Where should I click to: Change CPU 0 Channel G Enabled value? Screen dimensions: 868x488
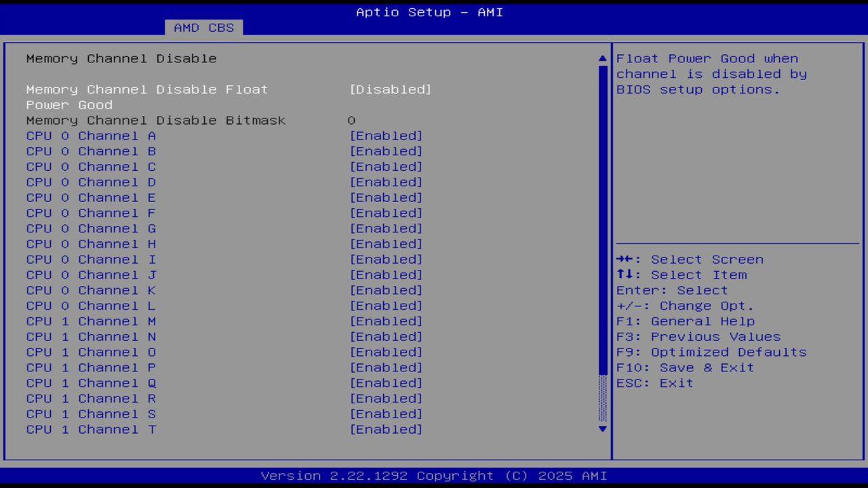coord(386,228)
